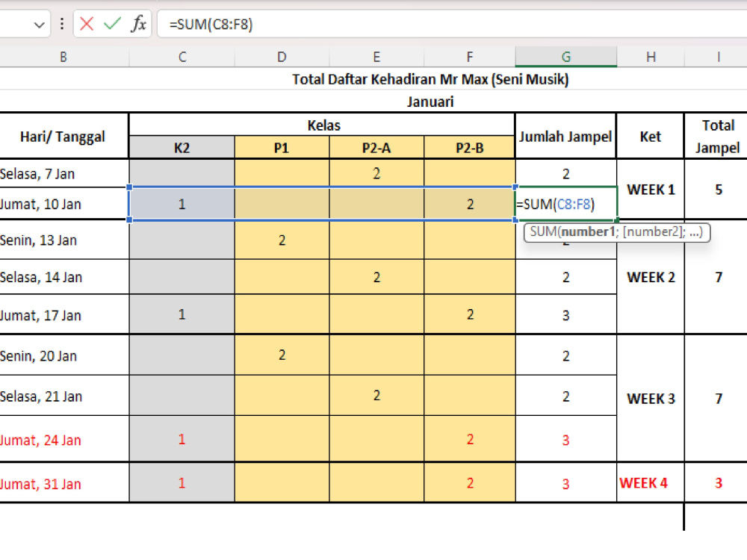Select the P1 value 2 on Senin, 20 Jan

(x=282, y=355)
